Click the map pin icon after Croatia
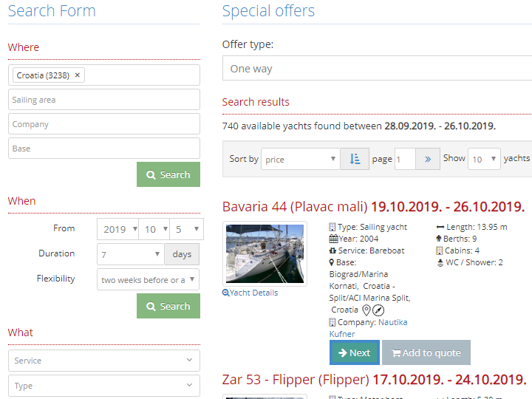Image resolution: width=532 pixels, height=399 pixels. pos(366,310)
